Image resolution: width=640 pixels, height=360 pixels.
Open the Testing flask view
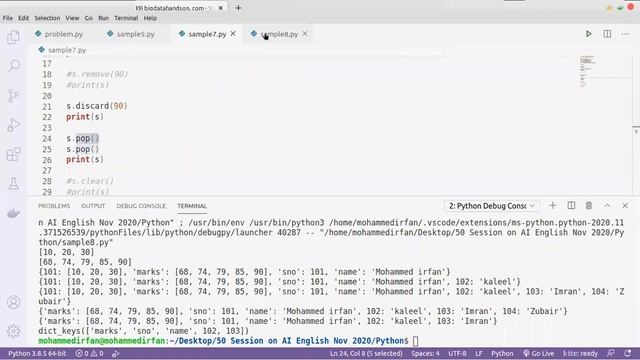(13, 184)
